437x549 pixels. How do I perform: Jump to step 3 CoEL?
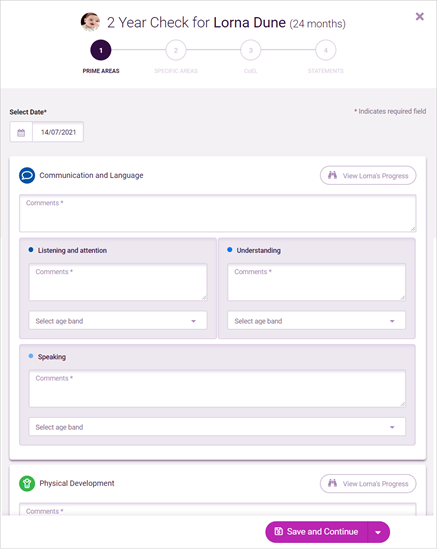coord(251,50)
